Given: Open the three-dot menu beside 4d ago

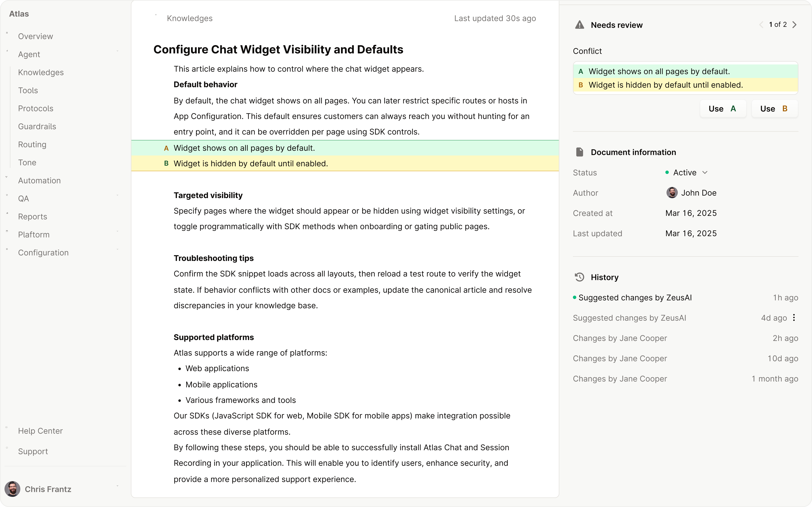Looking at the screenshot, I should 794,317.
